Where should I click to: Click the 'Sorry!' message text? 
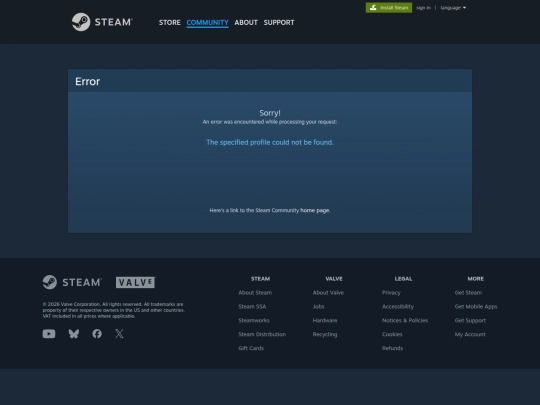pos(270,113)
